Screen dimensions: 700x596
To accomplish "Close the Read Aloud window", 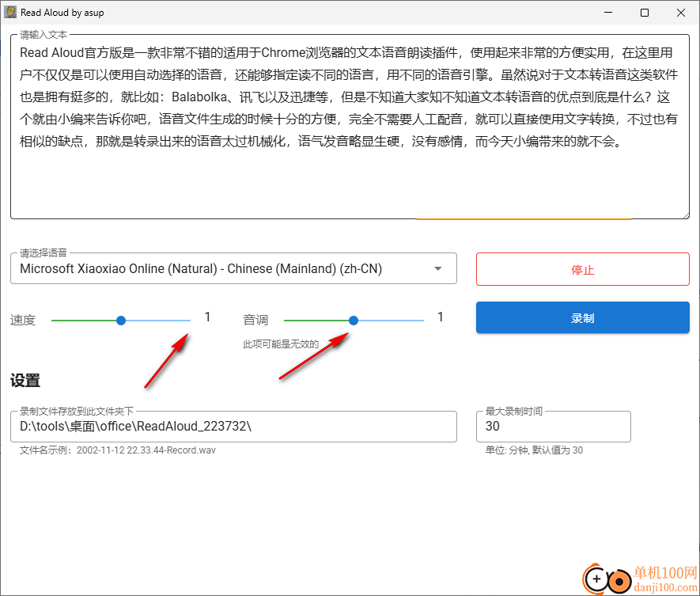I will tap(681, 13).
